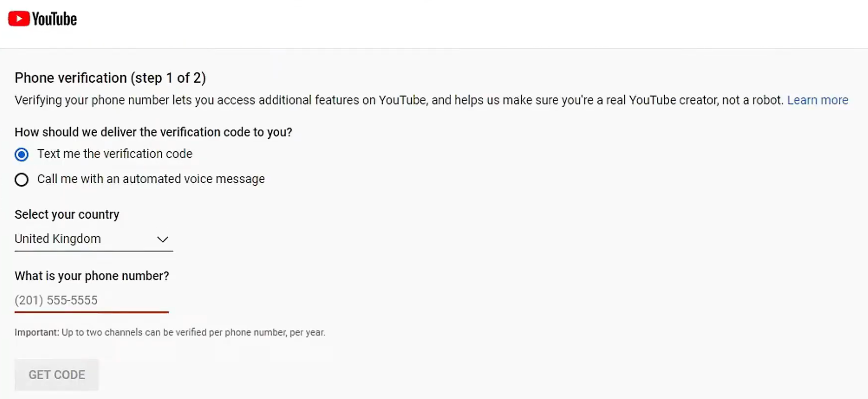Click 'United Kingdom' selected country text

click(x=58, y=239)
